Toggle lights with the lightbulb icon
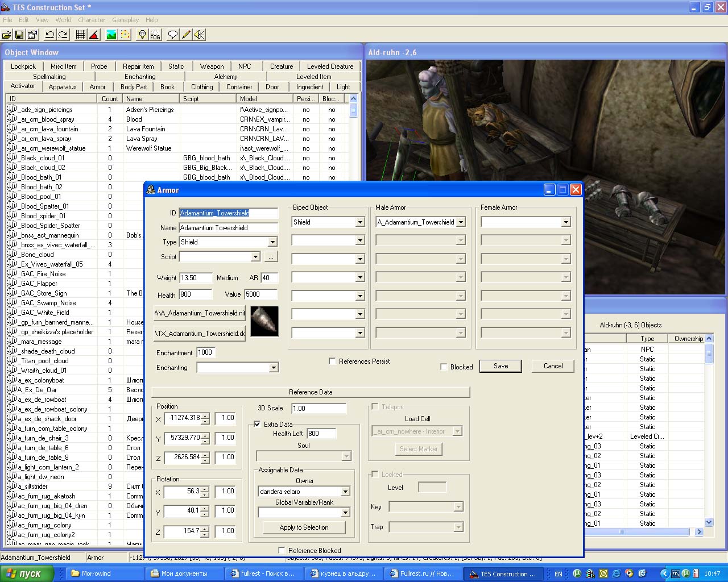The height and width of the screenshot is (582, 728). click(x=142, y=35)
